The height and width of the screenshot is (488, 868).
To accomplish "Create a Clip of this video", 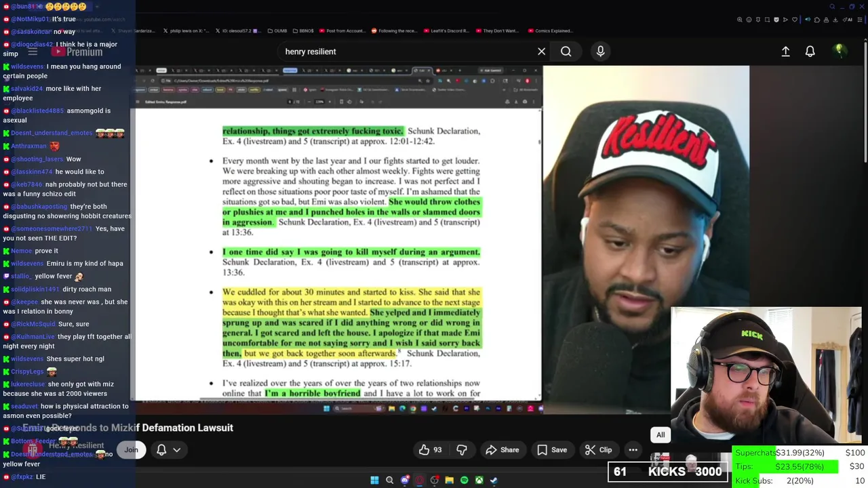I will (599, 450).
